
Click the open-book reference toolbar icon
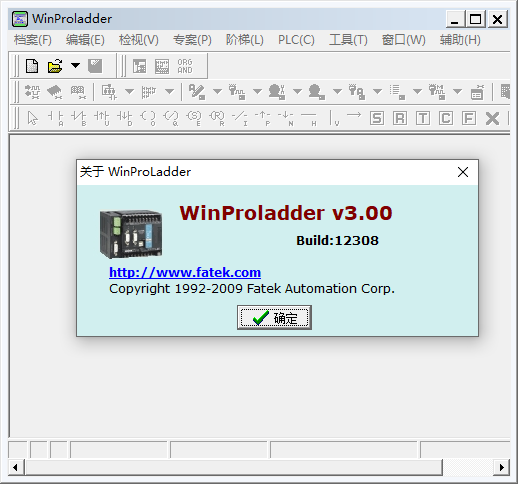[x=78, y=92]
